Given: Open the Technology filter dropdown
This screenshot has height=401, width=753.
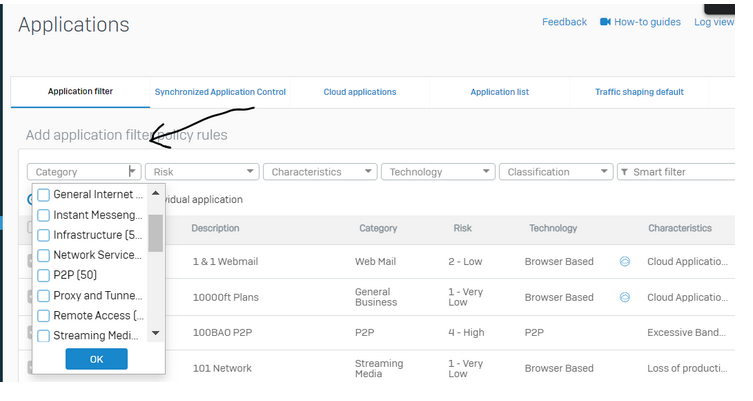Looking at the screenshot, I should click(x=438, y=172).
